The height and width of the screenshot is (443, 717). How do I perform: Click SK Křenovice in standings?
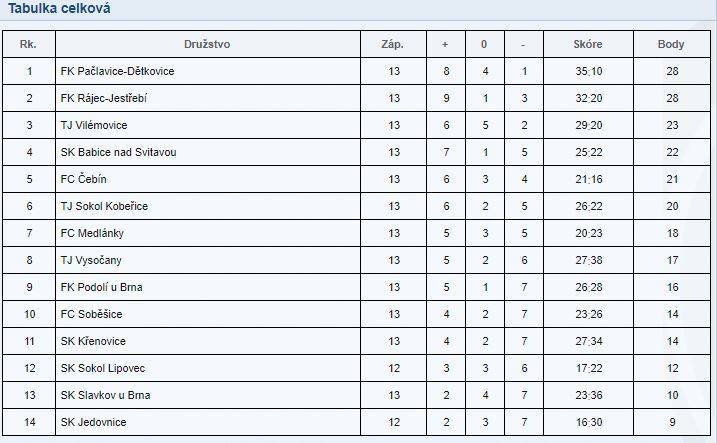pyautogui.click(x=93, y=341)
